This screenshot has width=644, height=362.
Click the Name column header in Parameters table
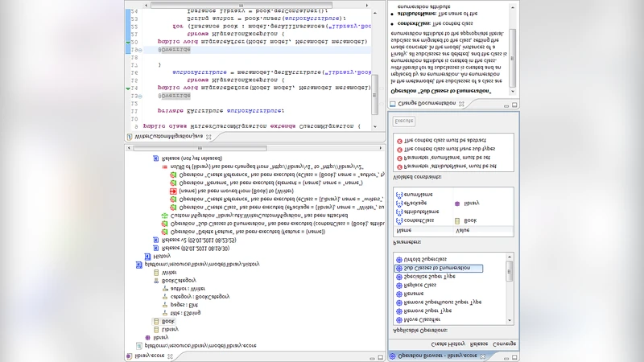pyautogui.click(x=404, y=231)
